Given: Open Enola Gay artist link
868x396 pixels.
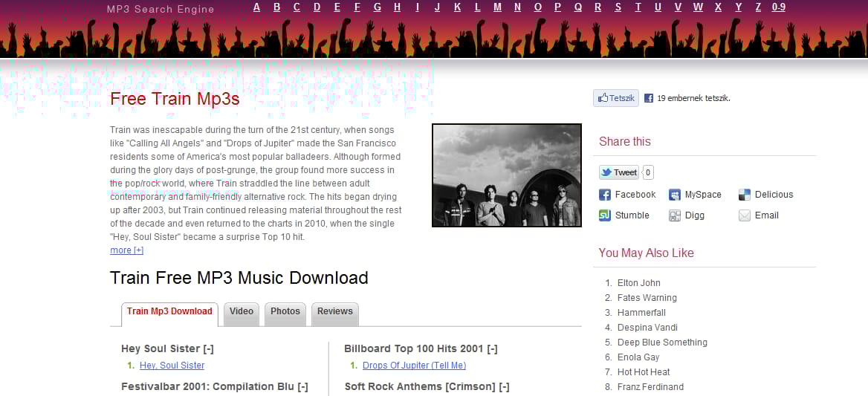Looking at the screenshot, I should [638, 357].
